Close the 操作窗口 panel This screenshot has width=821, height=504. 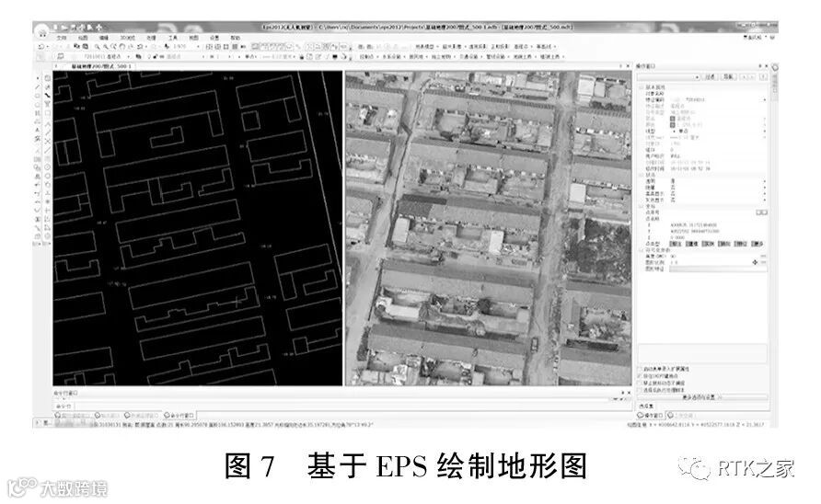click(766, 66)
